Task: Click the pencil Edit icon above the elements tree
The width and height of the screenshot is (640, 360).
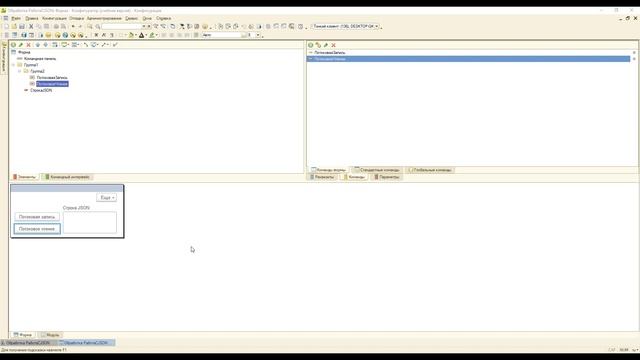Action: click(x=21, y=45)
